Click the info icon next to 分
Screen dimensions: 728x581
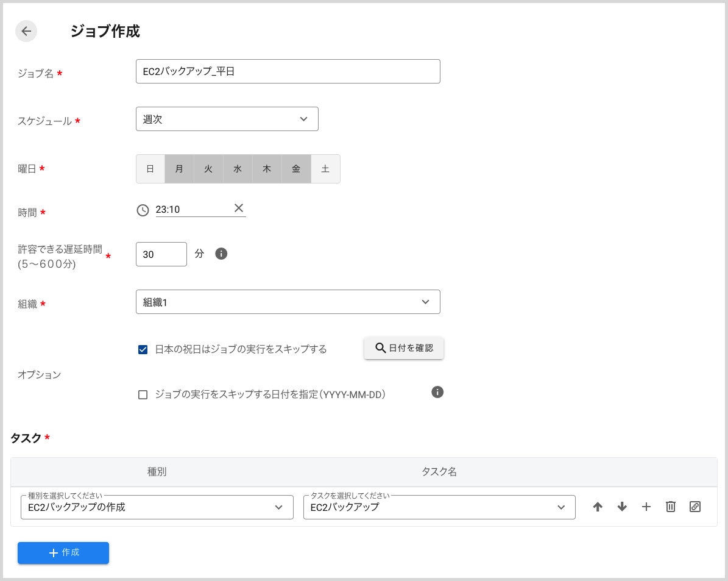point(221,253)
